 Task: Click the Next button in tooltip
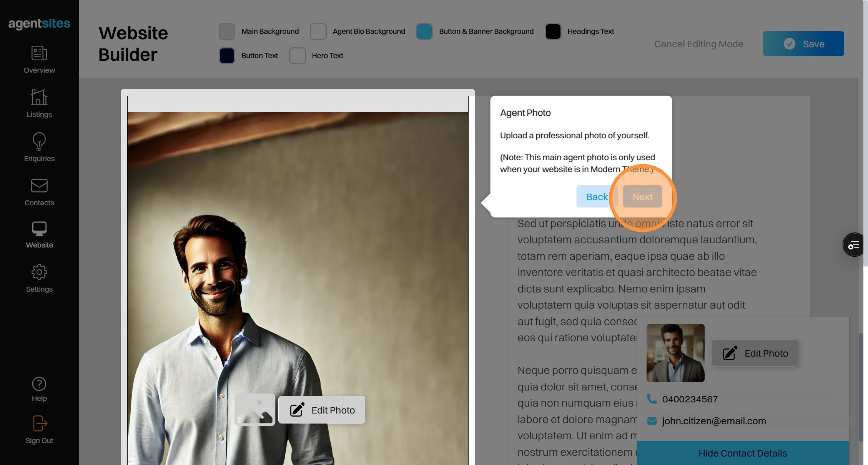pyautogui.click(x=642, y=197)
